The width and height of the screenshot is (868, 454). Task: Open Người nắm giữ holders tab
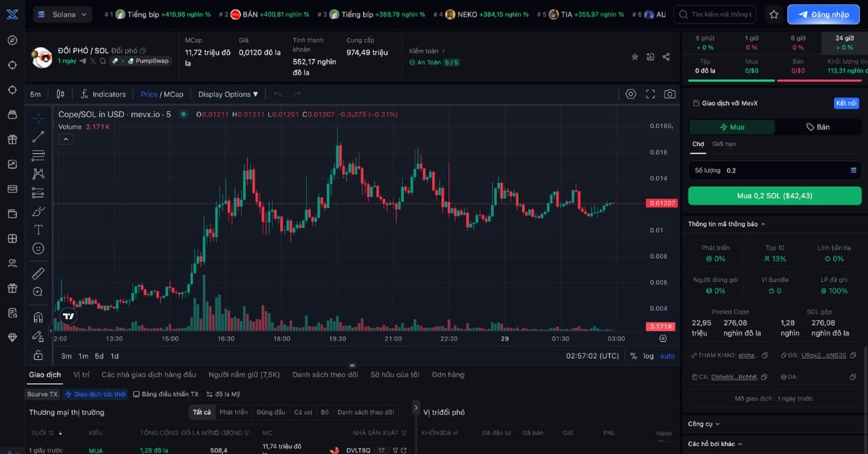244,374
